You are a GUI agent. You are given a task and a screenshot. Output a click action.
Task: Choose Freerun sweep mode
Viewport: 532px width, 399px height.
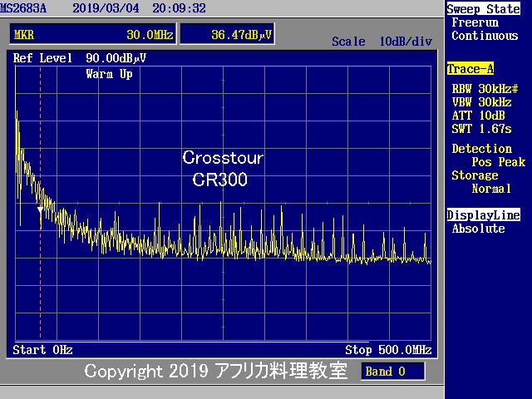(x=475, y=22)
